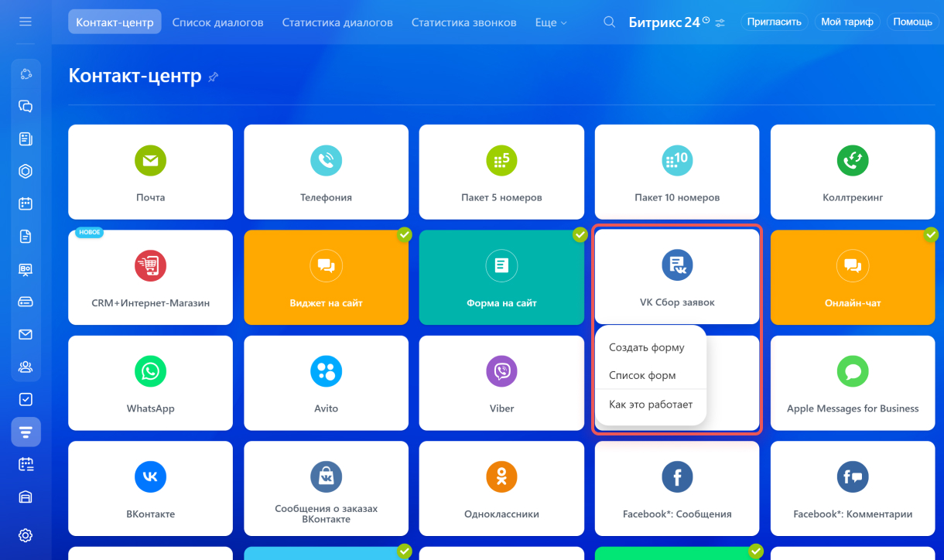
Task: Select the Контакт-центр tab
Action: 115,22
